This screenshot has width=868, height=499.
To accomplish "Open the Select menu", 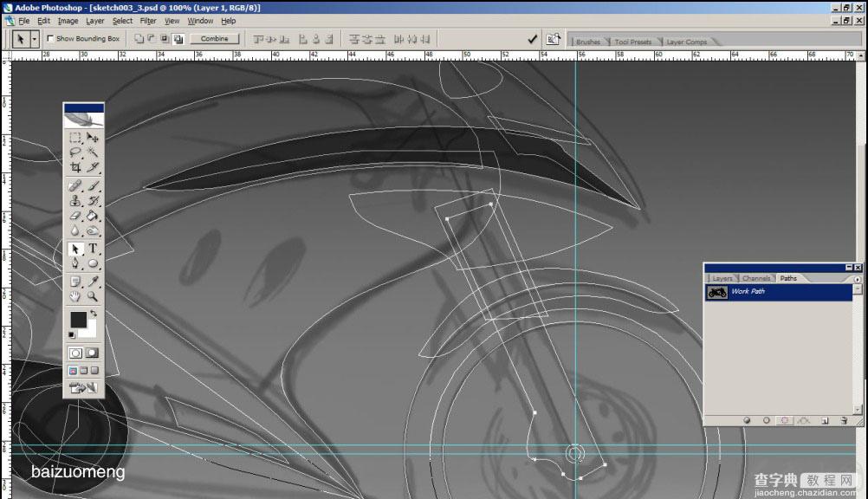I will pyautogui.click(x=122, y=21).
